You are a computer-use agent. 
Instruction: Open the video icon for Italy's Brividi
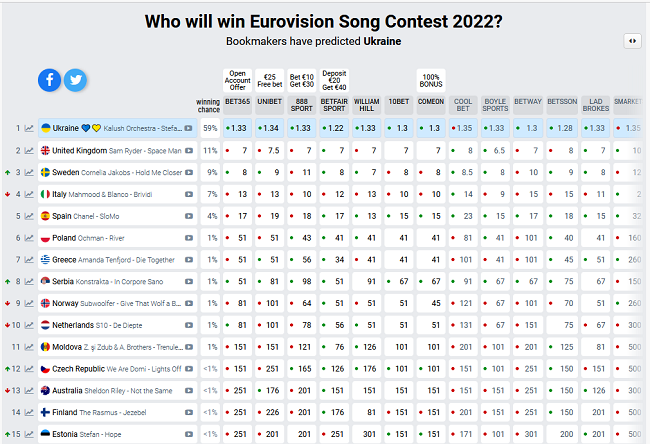click(x=189, y=194)
